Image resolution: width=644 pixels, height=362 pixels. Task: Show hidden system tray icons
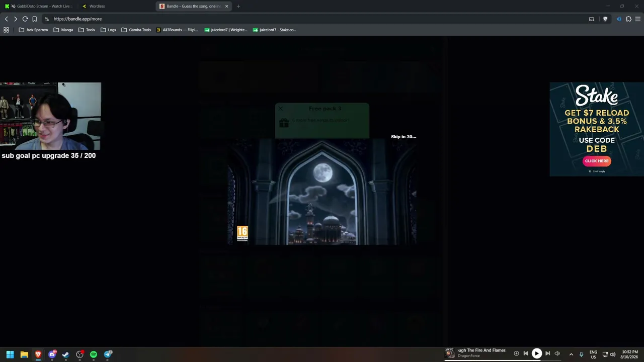tap(571, 354)
